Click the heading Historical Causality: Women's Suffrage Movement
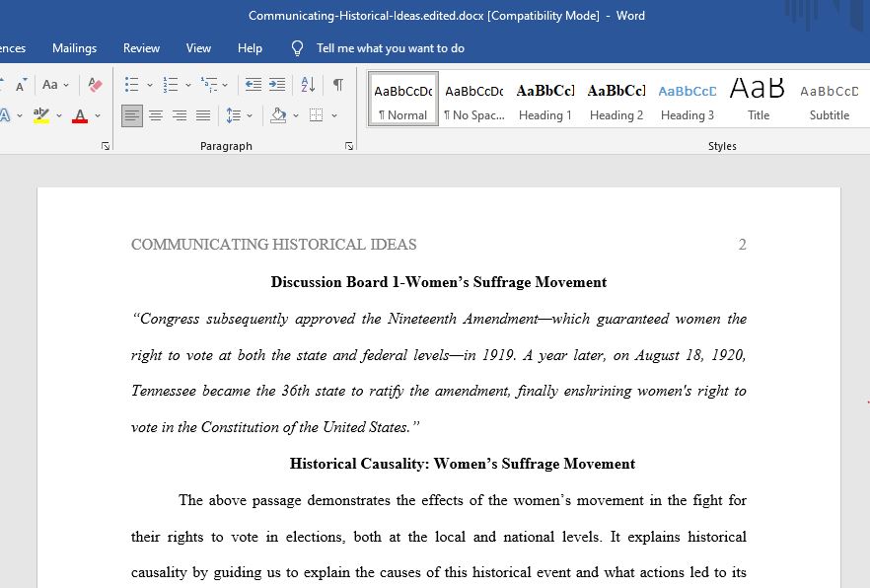 tap(463, 463)
